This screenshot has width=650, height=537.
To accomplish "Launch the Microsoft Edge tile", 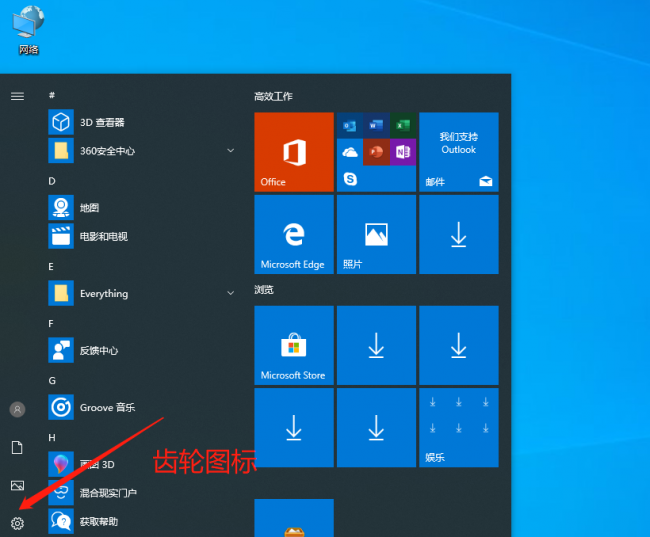I will tap(294, 234).
